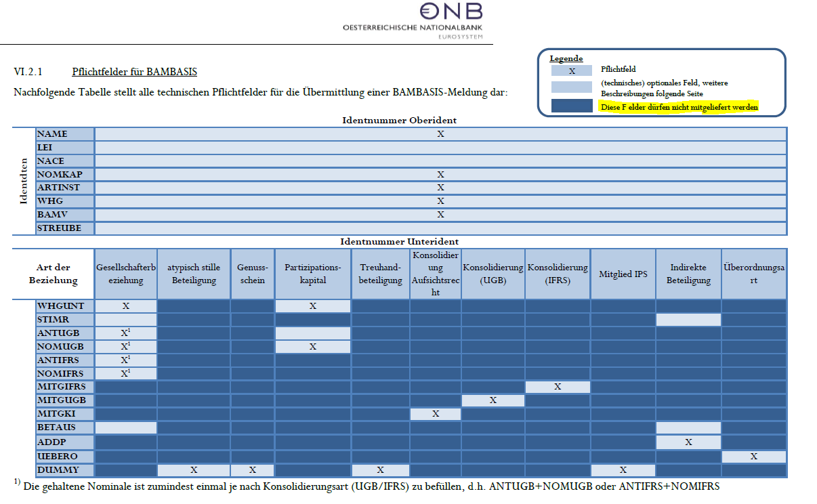
Task: Click the 'Treuhand-beteiligung' column header
Action: point(380,274)
